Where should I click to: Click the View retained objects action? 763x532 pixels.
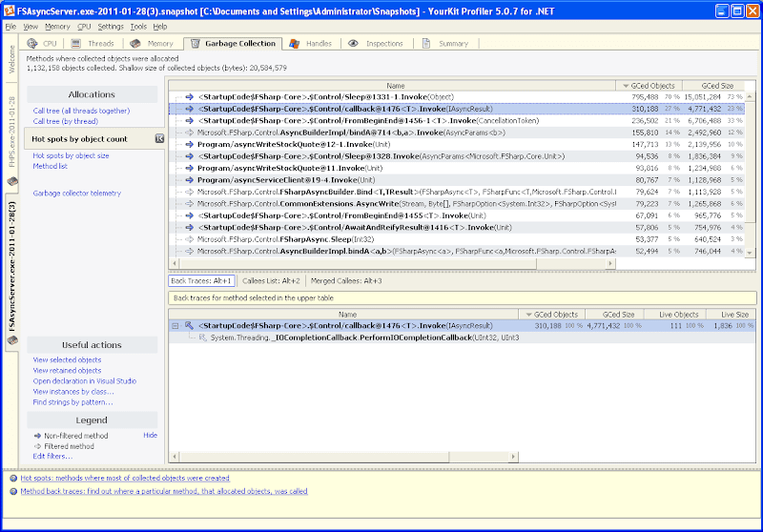click(67, 371)
